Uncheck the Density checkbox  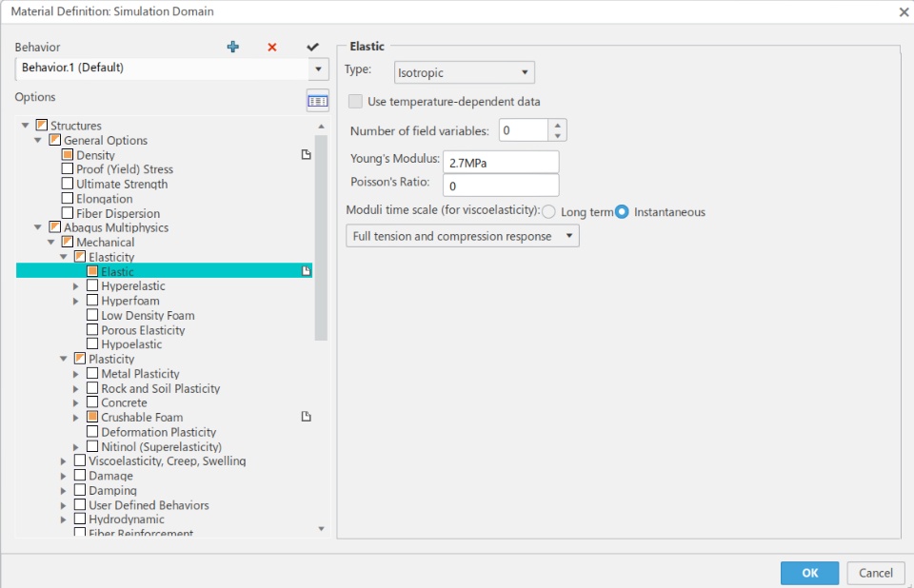tap(68, 154)
